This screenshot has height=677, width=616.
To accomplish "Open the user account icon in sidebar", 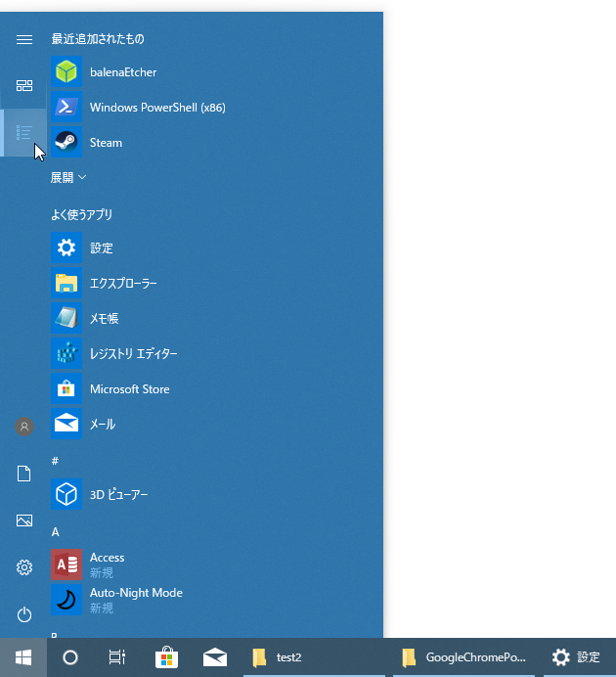I will click(x=24, y=427).
